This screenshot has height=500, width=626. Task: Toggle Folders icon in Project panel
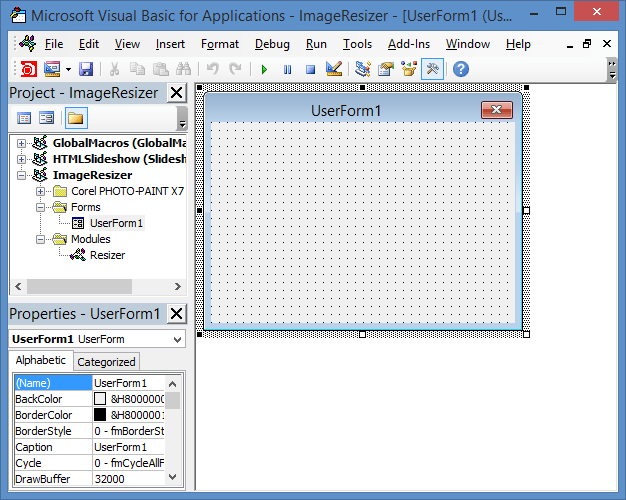76,118
